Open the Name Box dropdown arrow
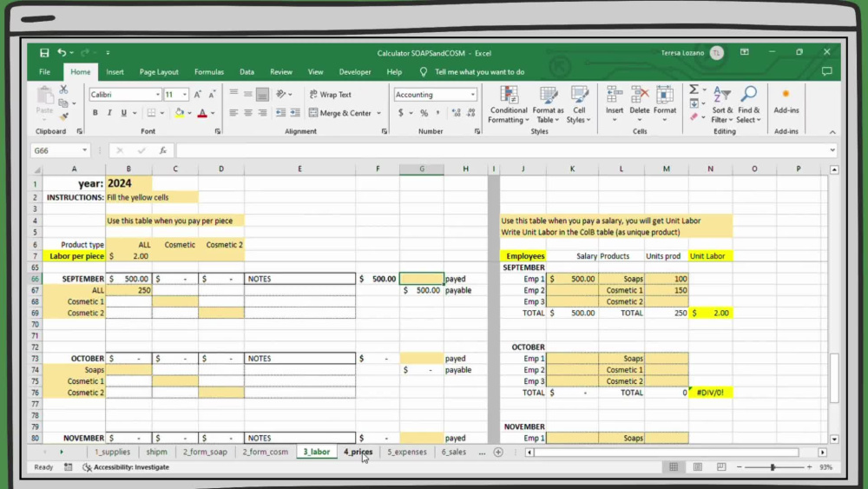Screen dimensions: 868x489 click(84, 150)
